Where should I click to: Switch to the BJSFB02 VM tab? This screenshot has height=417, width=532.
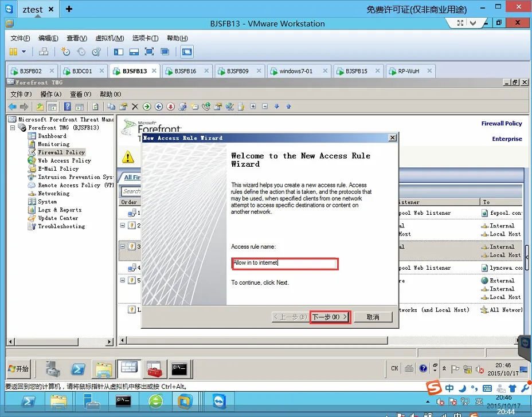[x=31, y=71]
